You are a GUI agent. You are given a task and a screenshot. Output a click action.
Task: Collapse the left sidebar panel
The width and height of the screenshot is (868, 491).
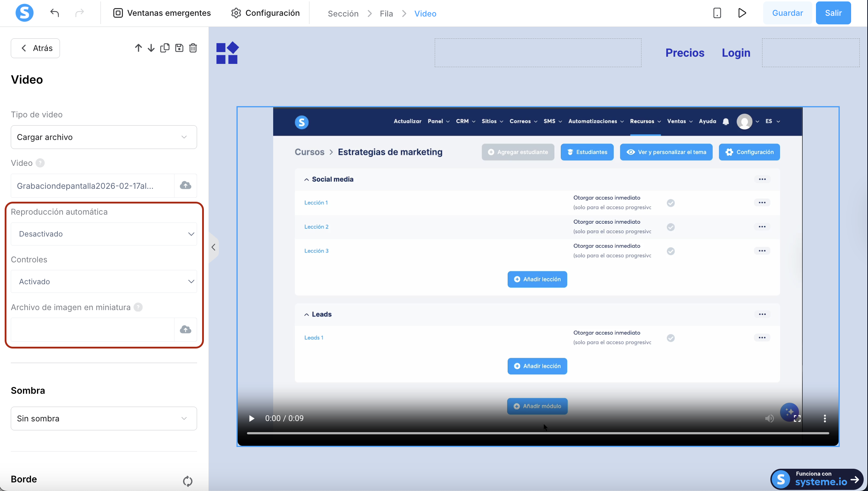[214, 247]
